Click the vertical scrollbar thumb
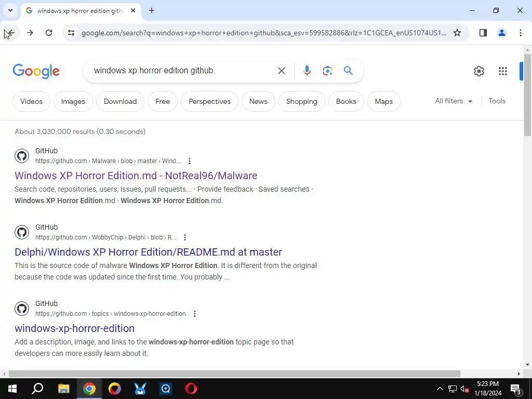 [527, 95]
